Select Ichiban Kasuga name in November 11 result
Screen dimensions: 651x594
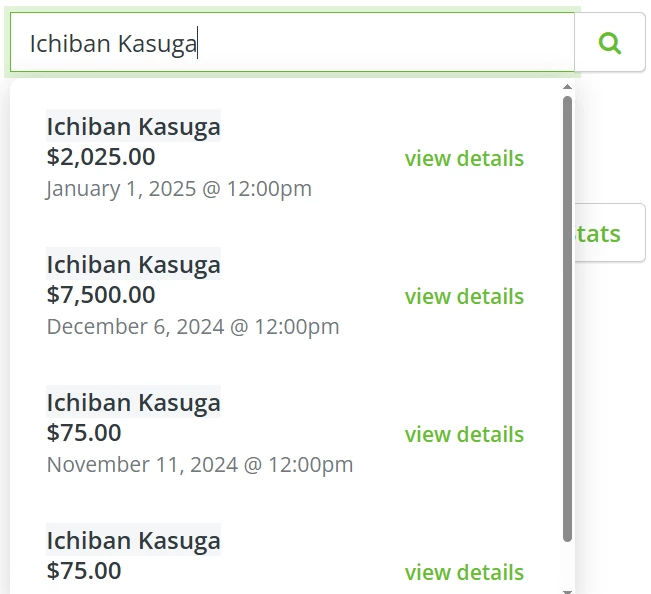coord(133,403)
